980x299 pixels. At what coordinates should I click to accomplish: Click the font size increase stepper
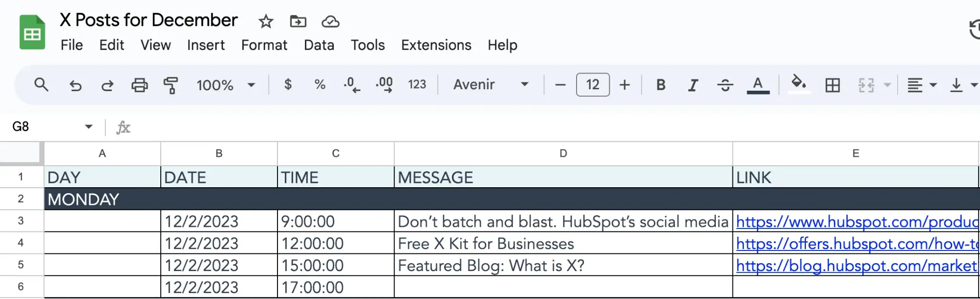coord(625,85)
